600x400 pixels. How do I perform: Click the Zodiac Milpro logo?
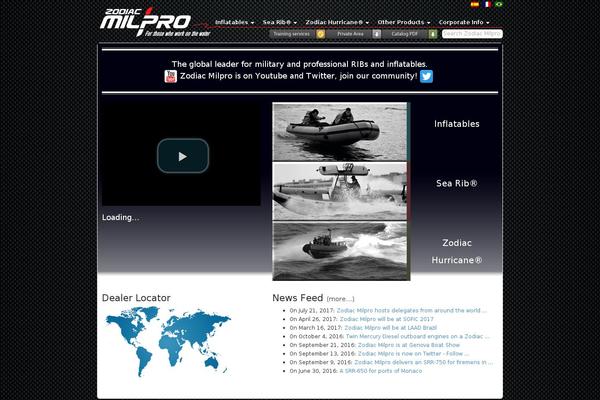(x=155, y=23)
